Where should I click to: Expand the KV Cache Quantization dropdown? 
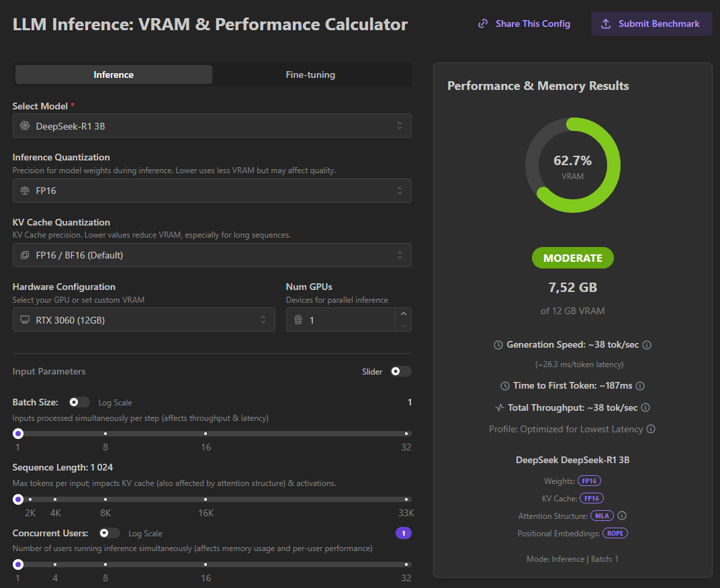(x=212, y=255)
